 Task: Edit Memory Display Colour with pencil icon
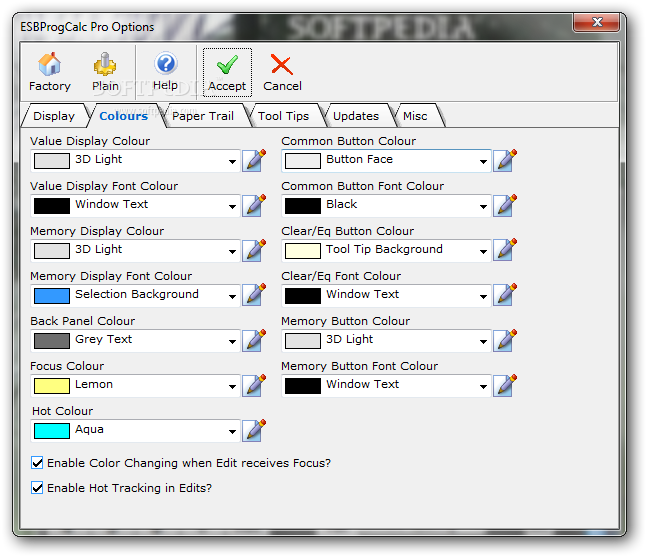[254, 250]
